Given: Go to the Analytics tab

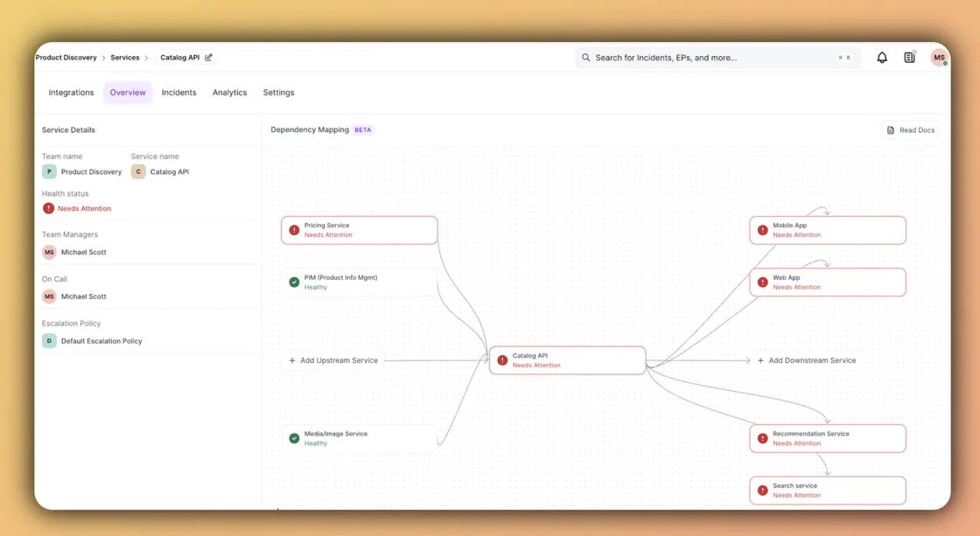Looking at the screenshot, I should point(229,93).
